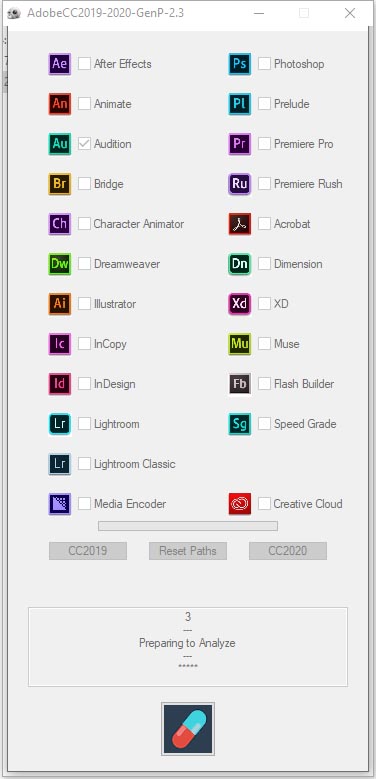Select the InCopy checkbox
The width and height of the screenshot is (376, 779).
pyautogui.click(x=84, y=343)
